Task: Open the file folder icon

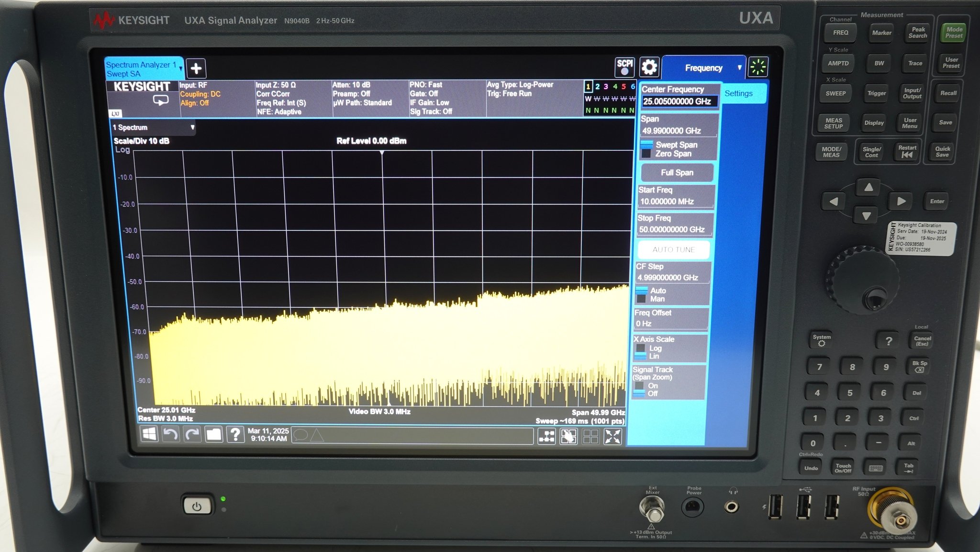Action: [x=213, y=435]
